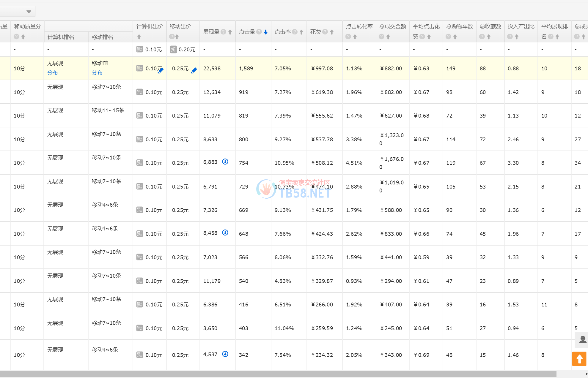Click orange back-to-top arrow button
Viewport: 588px width, 378px height.
[579, 359]
